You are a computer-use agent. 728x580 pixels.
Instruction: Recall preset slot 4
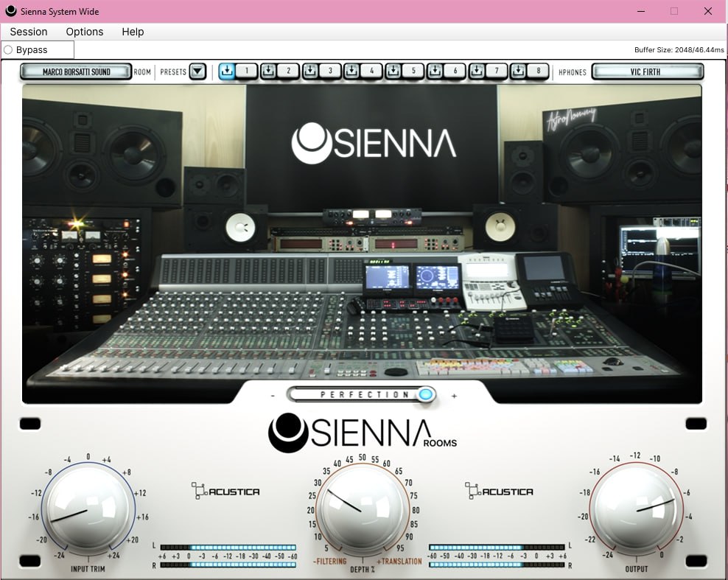371,71
